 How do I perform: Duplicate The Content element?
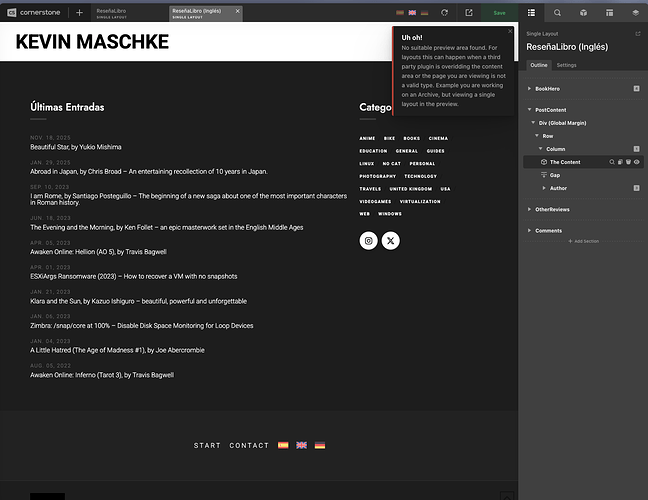point(619,162)
